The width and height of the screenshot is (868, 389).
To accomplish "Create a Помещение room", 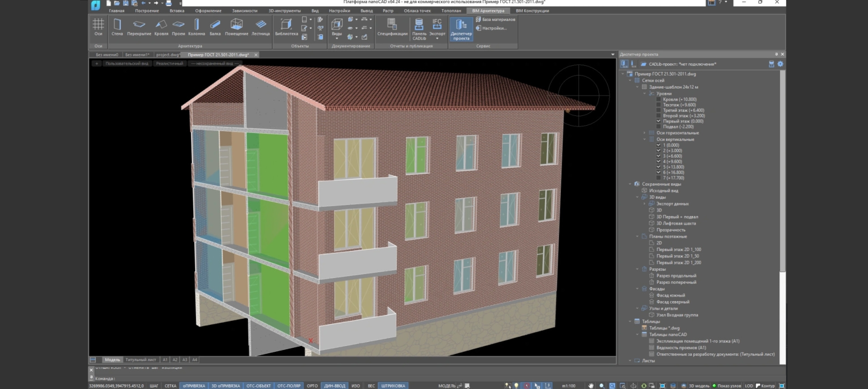I will point(237,27).
